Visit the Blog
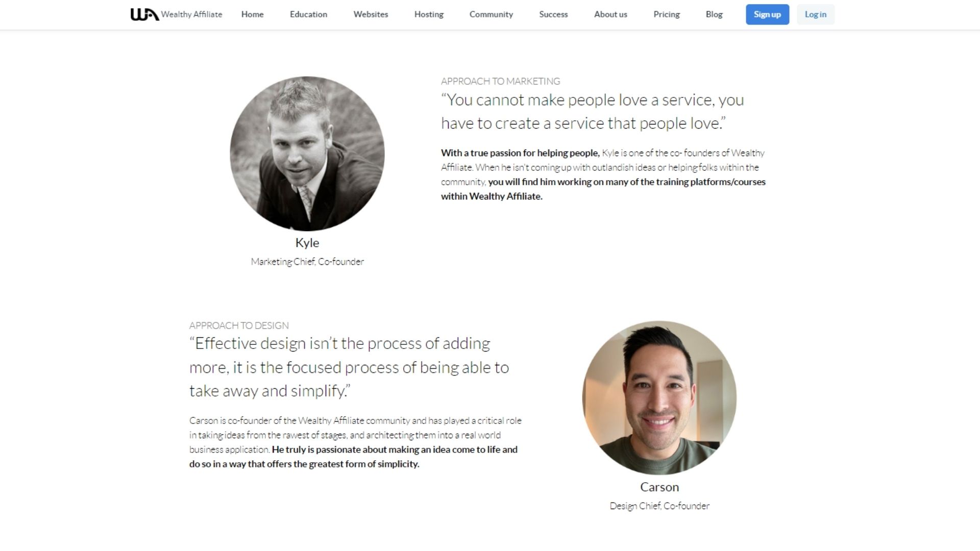The width and height of the screenshot is (980, 551). point(714,14)
